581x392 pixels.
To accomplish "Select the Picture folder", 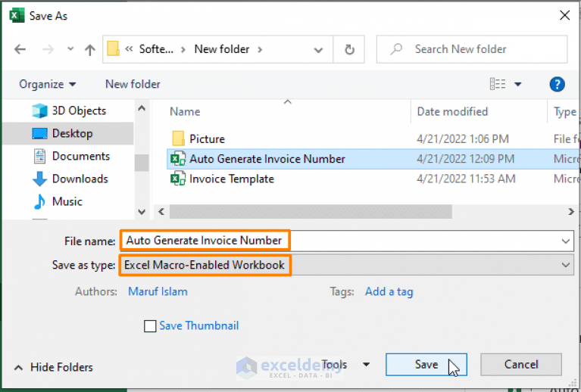I will [207, 138].
